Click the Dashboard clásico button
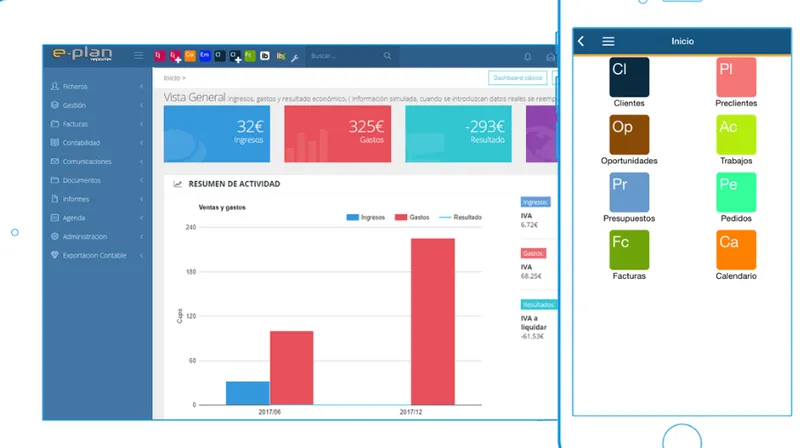800x448 pixels. pyautogui.click(x=517, y=78)
